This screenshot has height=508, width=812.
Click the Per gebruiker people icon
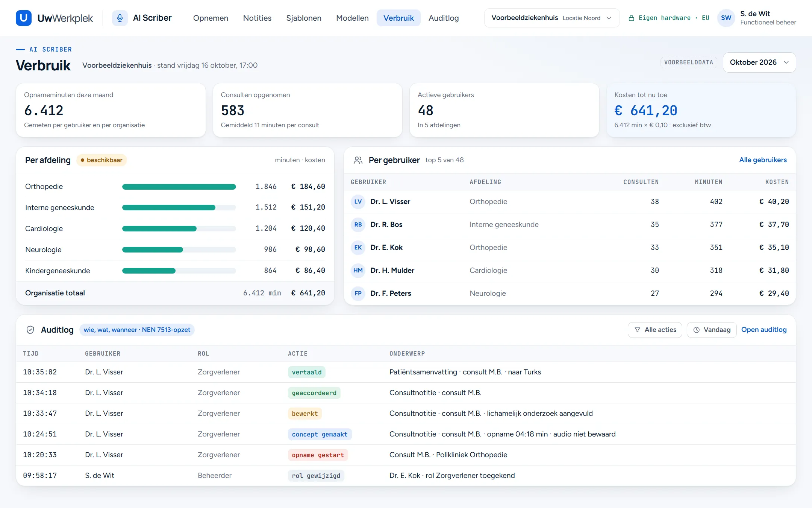pyautogui.click(x=358, y=160)
